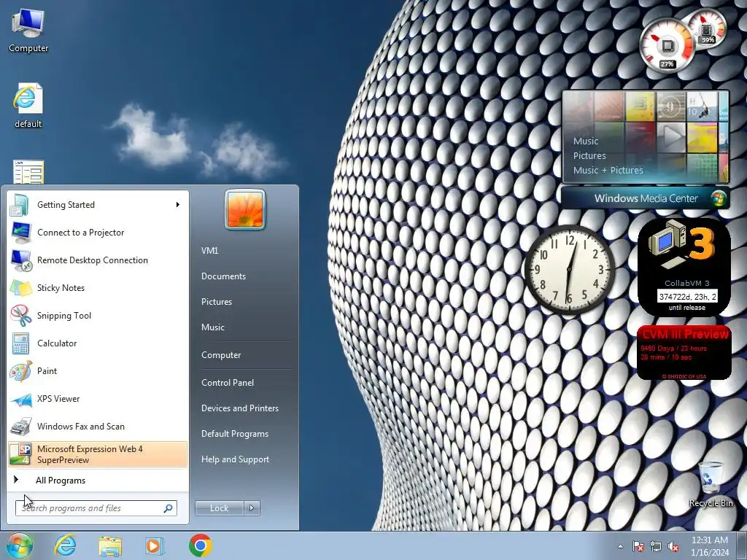The height and width of the screenshot is (560, 747).
Task: Click the search magnifier icon
Action: [x=168, y=508]
